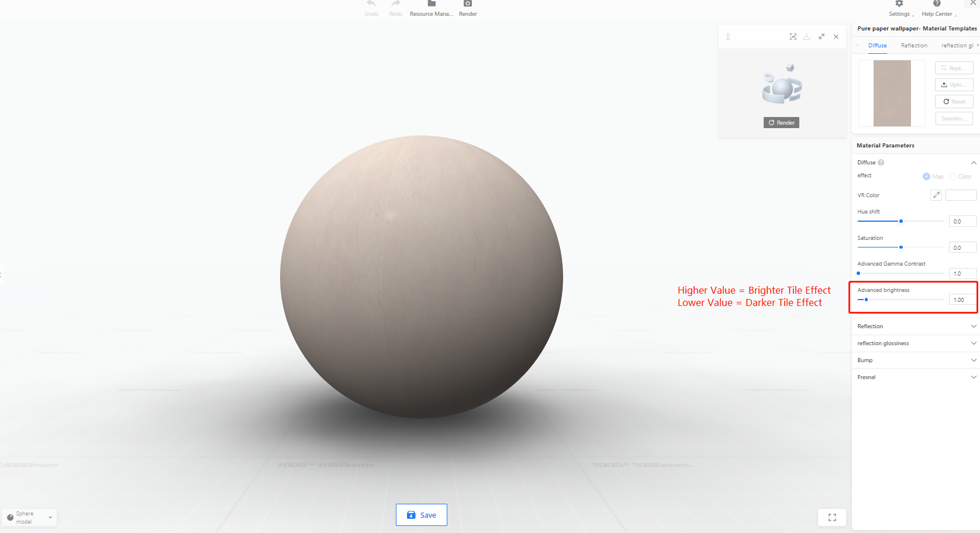
Task: Close the material editor window
Action: pyautogui.click(x=974, y=3)
